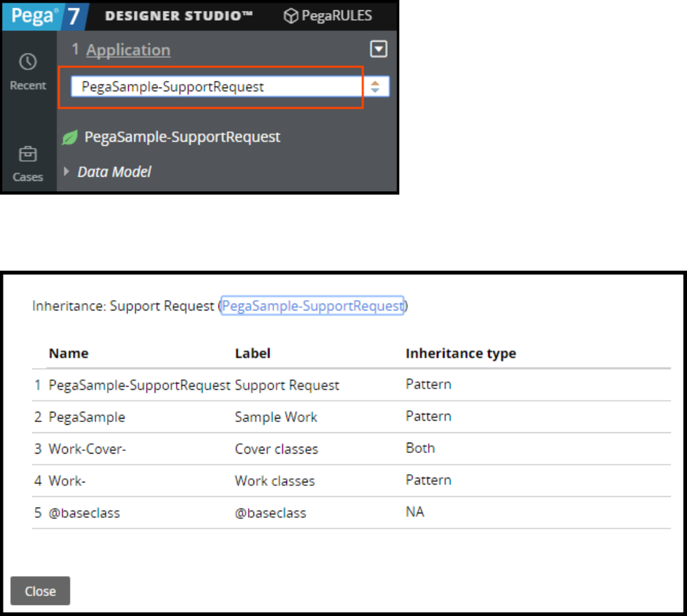Click the DESIGNER STUDIO title
Viewport: 687px width, 616px height.
(179, 16)
